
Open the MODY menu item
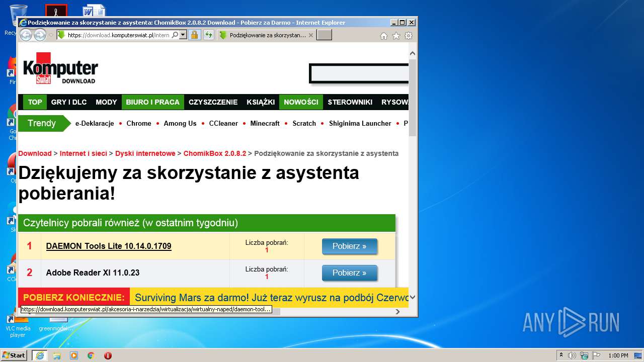(106, 102)
